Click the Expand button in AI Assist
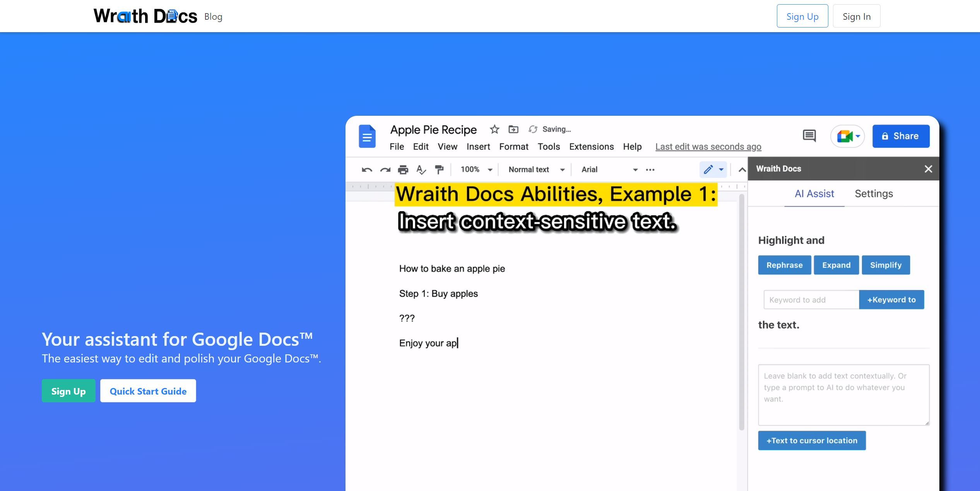 pos(837,264)
